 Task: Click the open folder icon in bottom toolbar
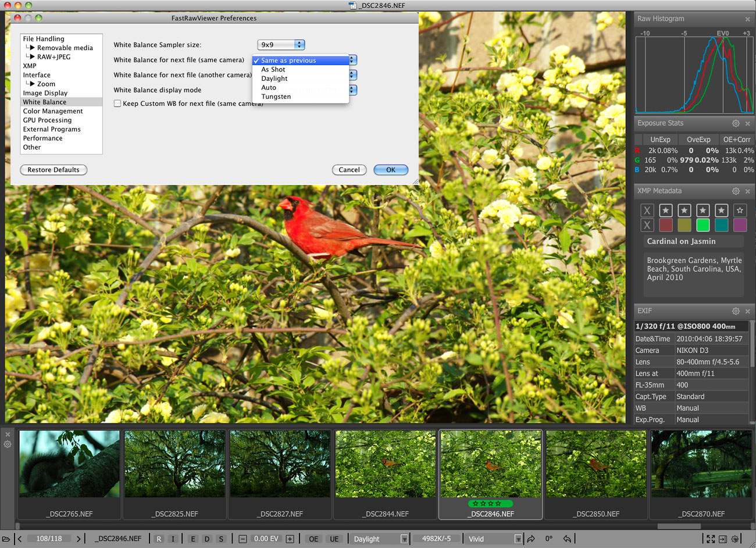coord(6,539)
